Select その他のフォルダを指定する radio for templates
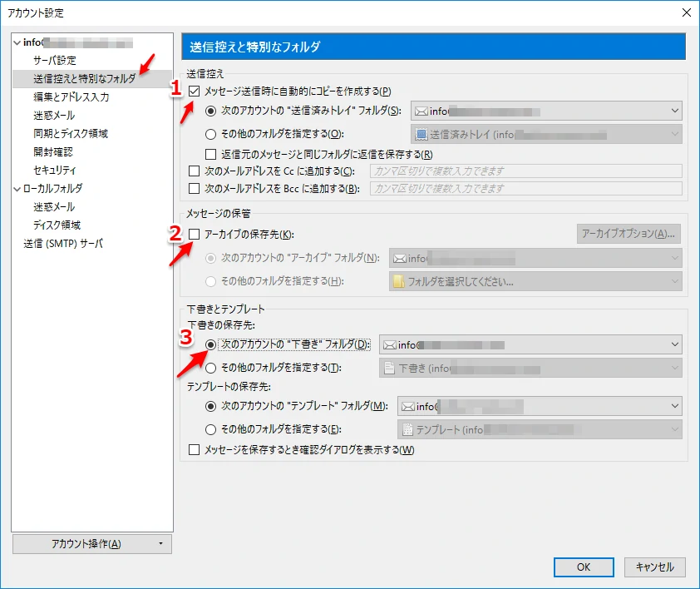Screen dimensions: 700x589 click(211, 429)
